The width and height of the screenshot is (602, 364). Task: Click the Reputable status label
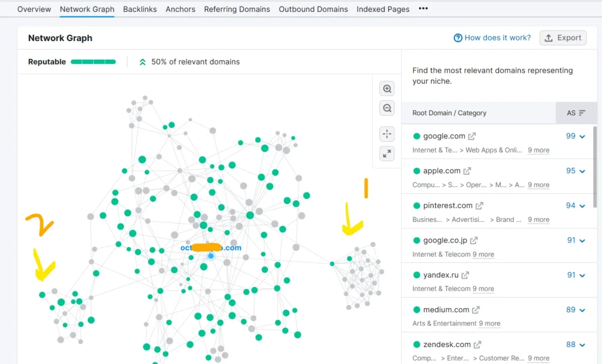point(47,62)
